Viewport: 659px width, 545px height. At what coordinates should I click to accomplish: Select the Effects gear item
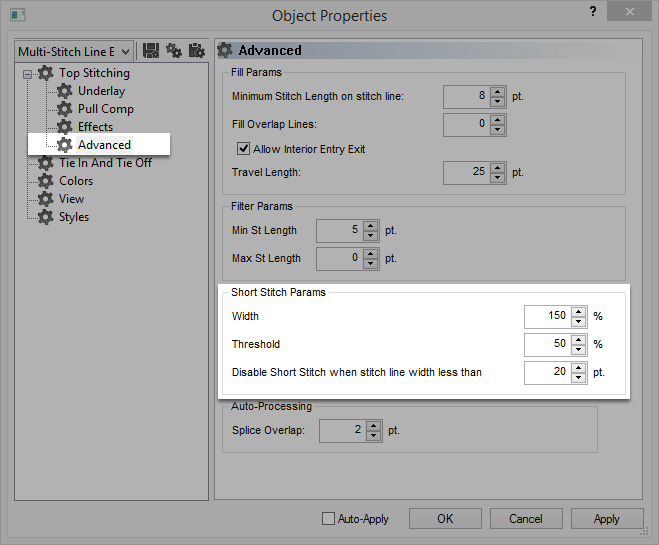[95, 127]
